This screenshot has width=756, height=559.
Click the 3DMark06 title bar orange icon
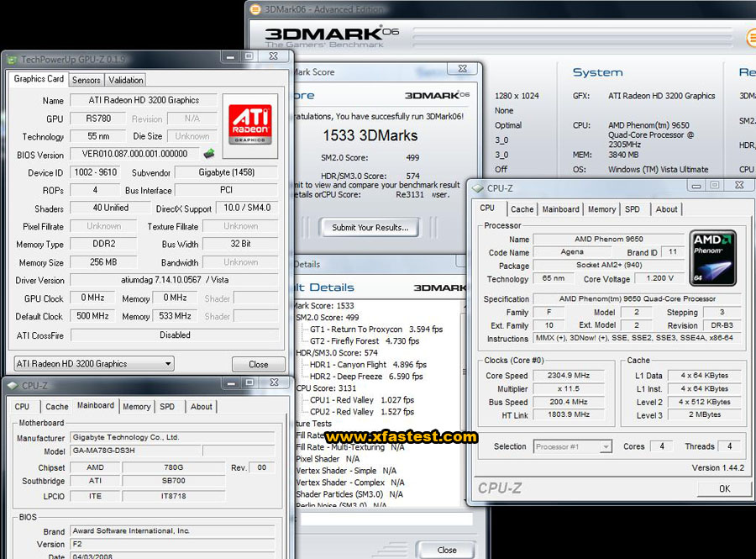tap(255, 8)
